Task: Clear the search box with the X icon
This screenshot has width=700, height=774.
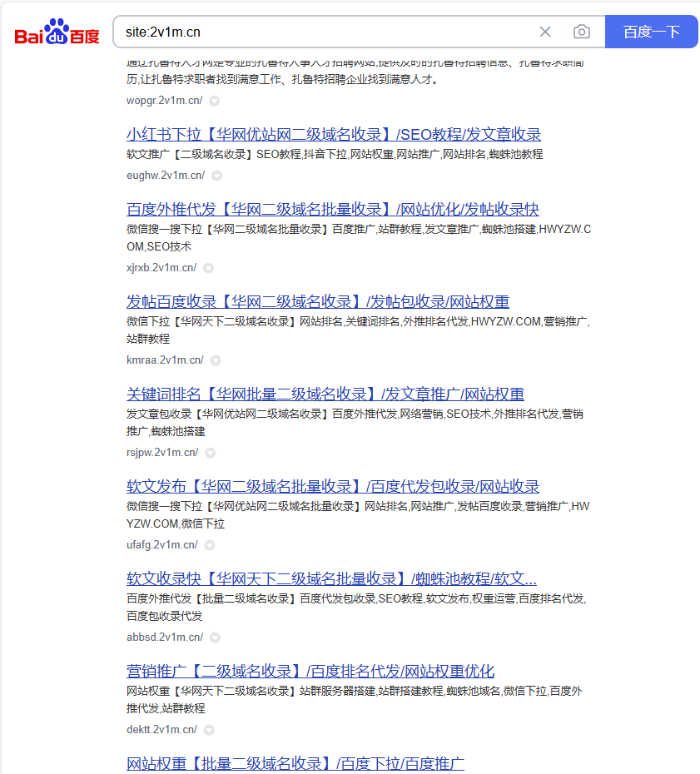Action: pos(545,32)
